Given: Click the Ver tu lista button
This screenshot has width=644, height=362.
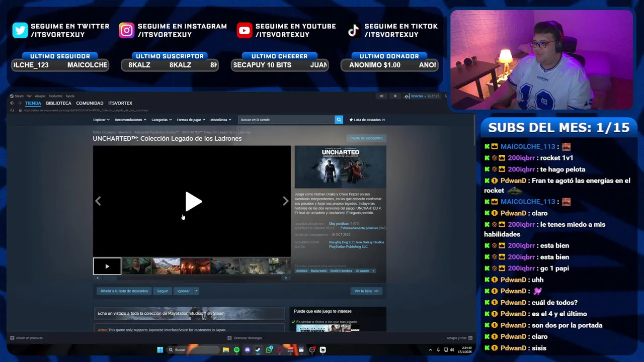Looking at the screenshot, I should tap(366, 291).
